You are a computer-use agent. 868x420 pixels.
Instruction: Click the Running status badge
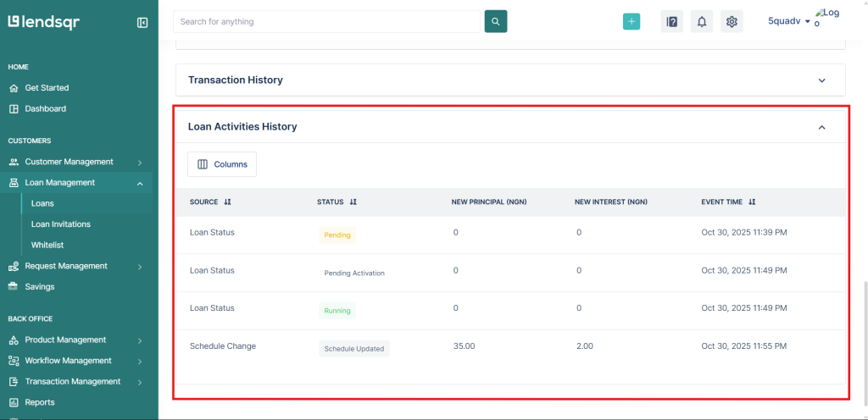pos(337,311)
